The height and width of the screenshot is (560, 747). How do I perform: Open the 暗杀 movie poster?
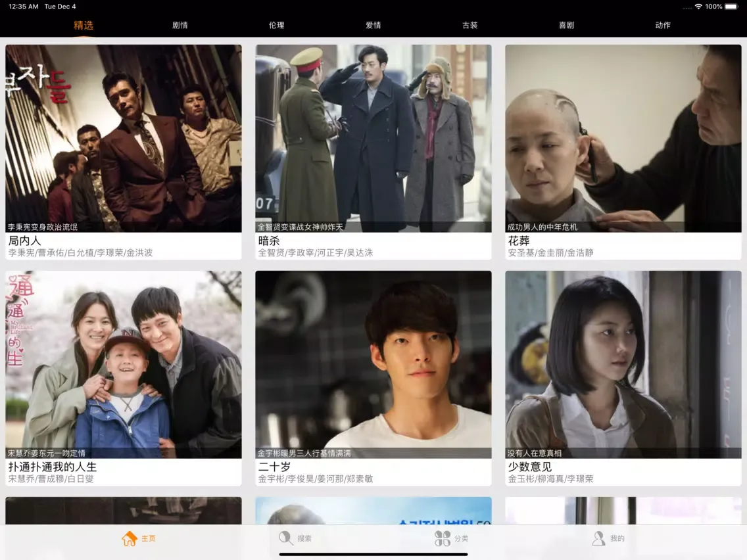coord(373,138)
